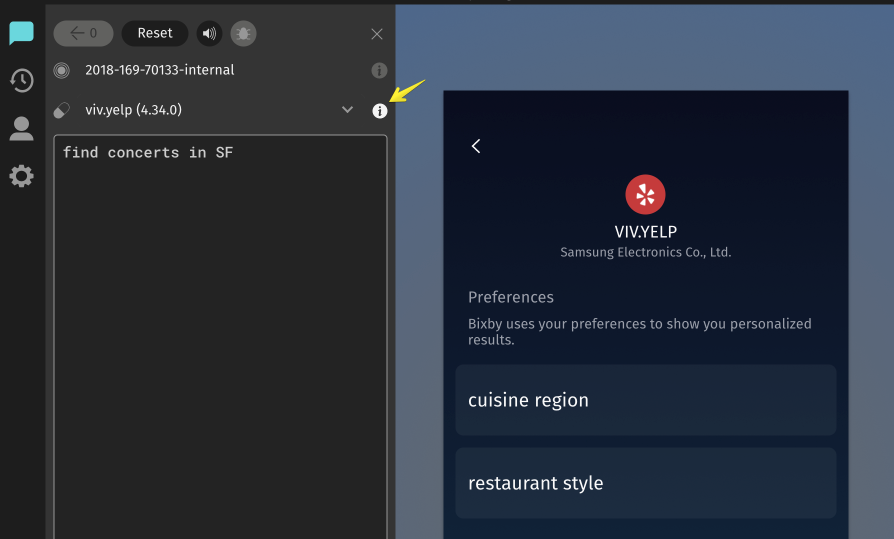894x539 pixels.
Task: Click the utterance input containing find concerts
Action: click(220, 337)
